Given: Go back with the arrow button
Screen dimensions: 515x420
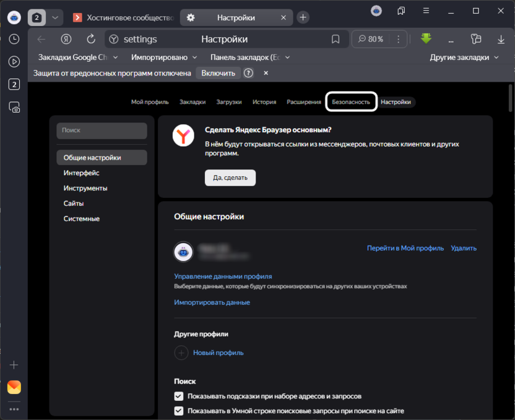Looking at the screenshot, I should pyautogui.click(x=41, y=40).
